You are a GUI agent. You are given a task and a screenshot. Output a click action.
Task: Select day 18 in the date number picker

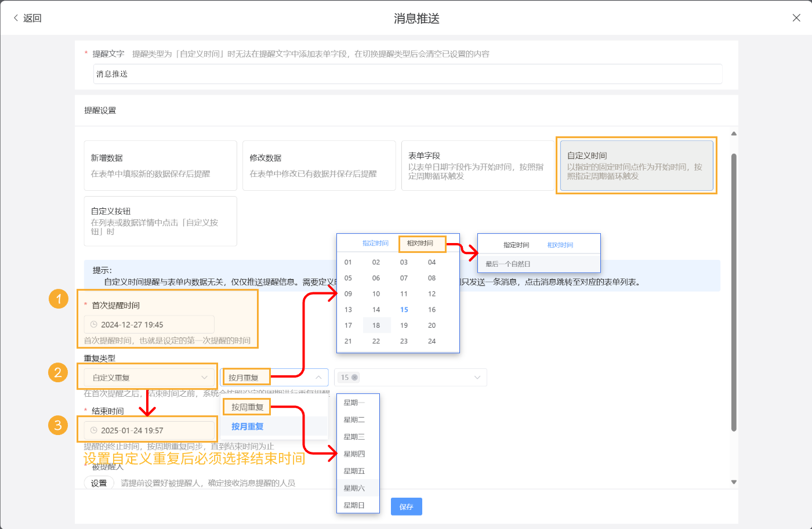click(376, 325)
